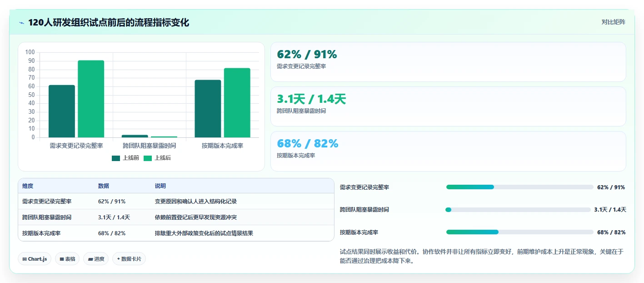The height and width of the screenshot is (283, 644).
Task: Click the 按期版本完成率 progress bar
Action: (519, 232)
